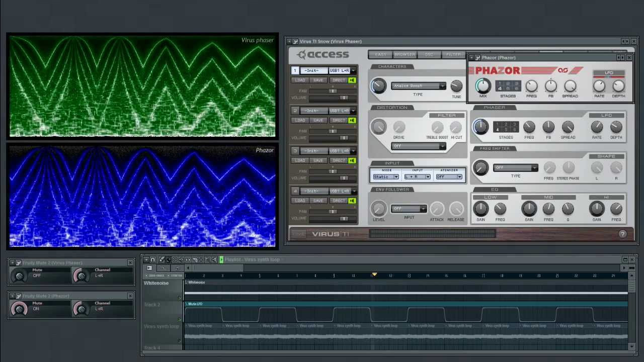Toggle the green speaker button for part 4
Image resolution: width=644 pixels, height=362 pixels.
click(352, 201)
